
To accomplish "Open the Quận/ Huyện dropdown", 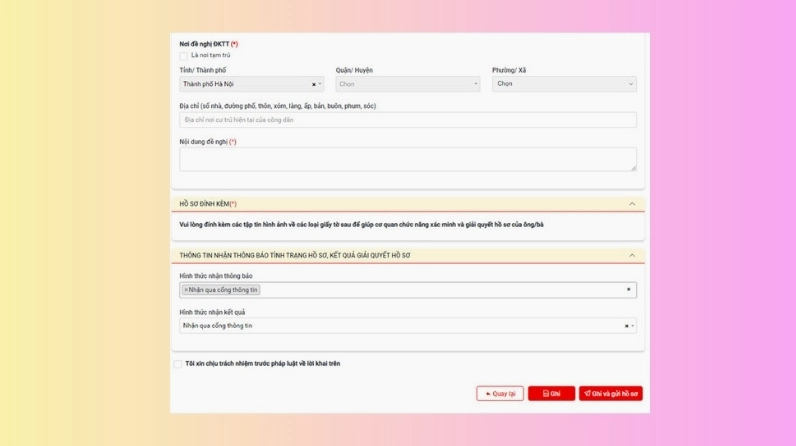I will [x=407, y=85].
